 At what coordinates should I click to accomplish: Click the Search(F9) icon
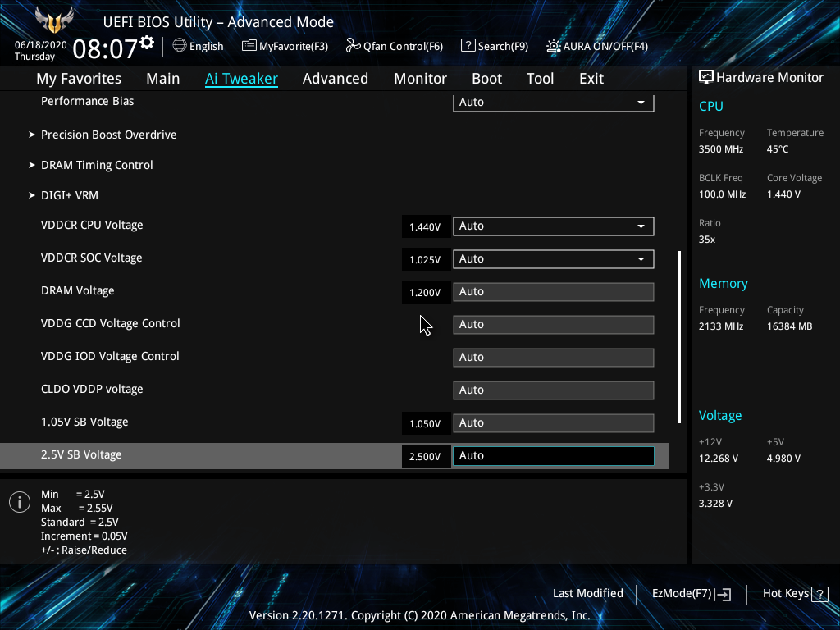tap(494, 46)
